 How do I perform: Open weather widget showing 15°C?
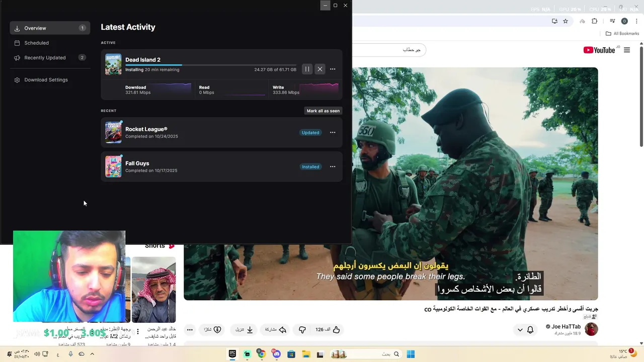click(623, 354)
